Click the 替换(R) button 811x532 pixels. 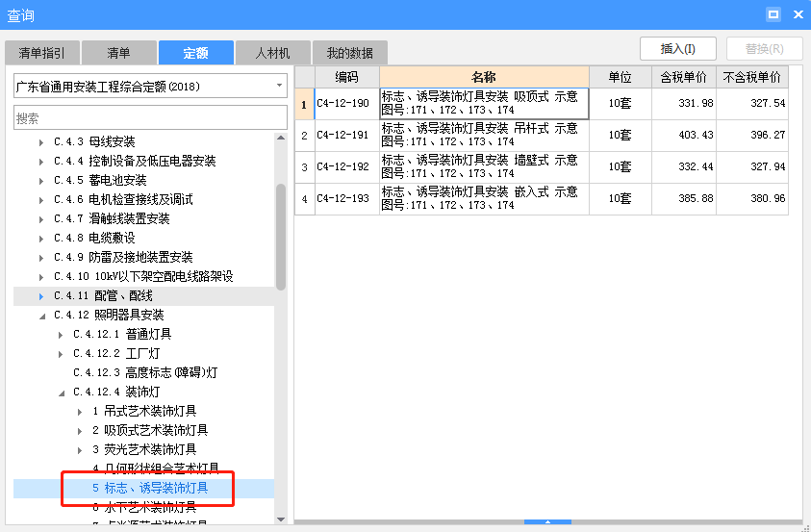click(x=765, y=49)
